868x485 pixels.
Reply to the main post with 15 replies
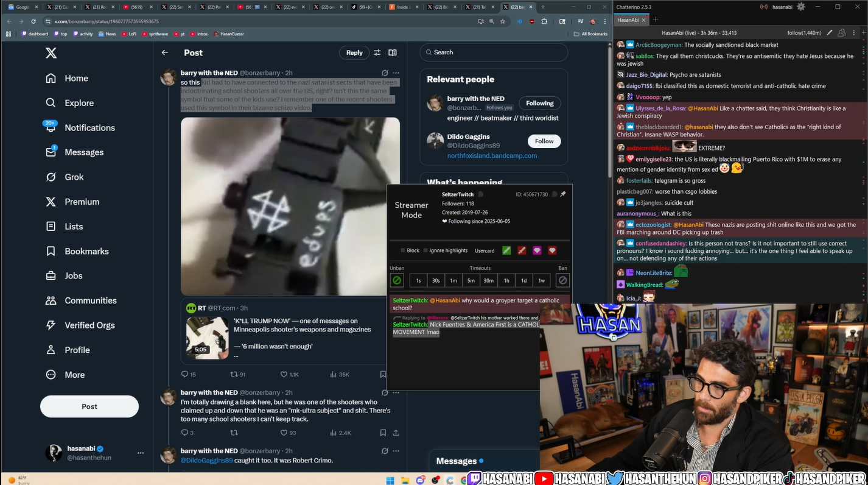(188, 374)
